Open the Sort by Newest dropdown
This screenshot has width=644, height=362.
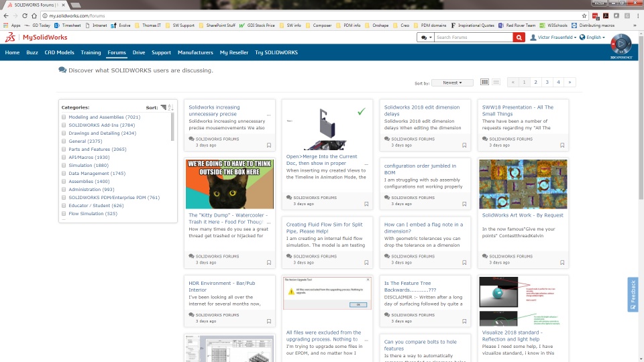tap(452, 82)
